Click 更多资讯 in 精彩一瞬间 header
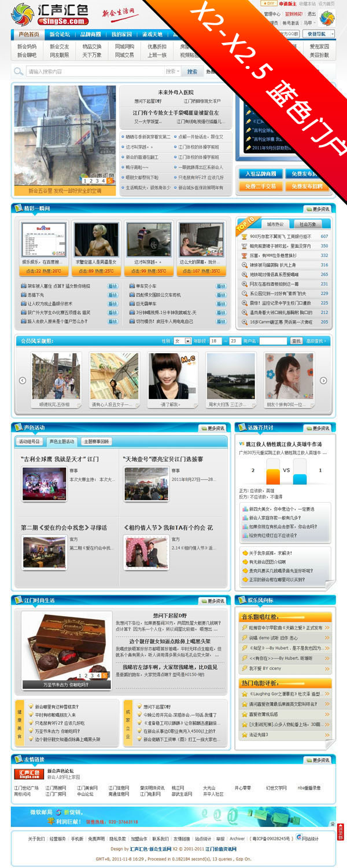This screenshot has height=868, width=347. pos(318,209)
